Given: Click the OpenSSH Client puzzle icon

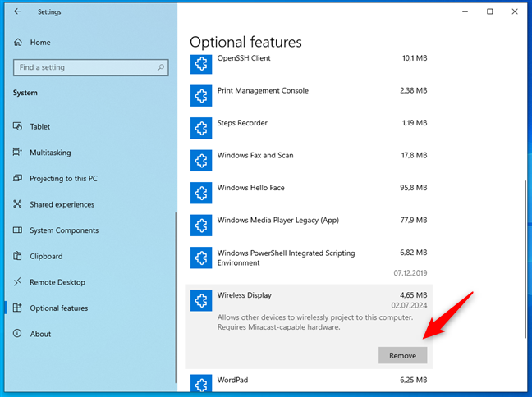Looking at the screenshot, I should 201,64.
